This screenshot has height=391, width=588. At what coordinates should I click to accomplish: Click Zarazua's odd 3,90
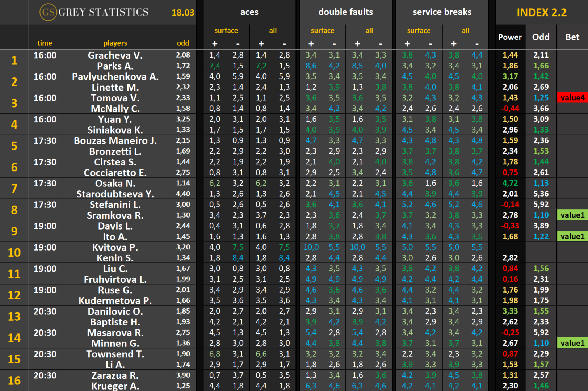(x=183, y=375)
